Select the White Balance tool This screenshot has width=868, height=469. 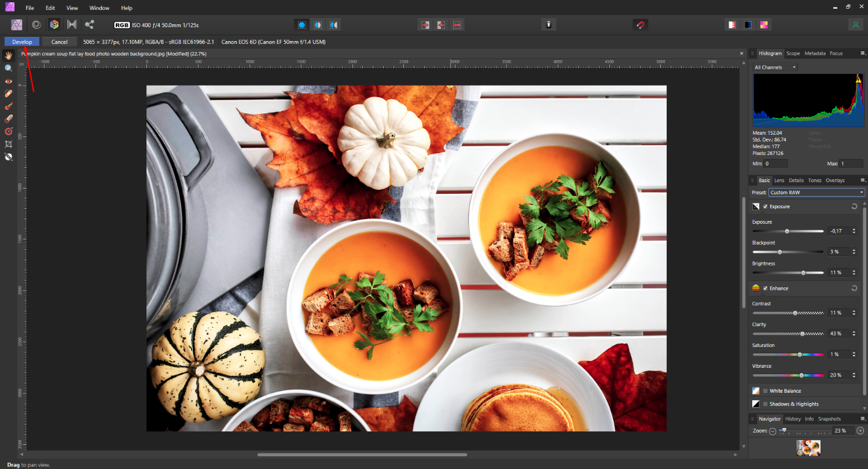(9, 157)
